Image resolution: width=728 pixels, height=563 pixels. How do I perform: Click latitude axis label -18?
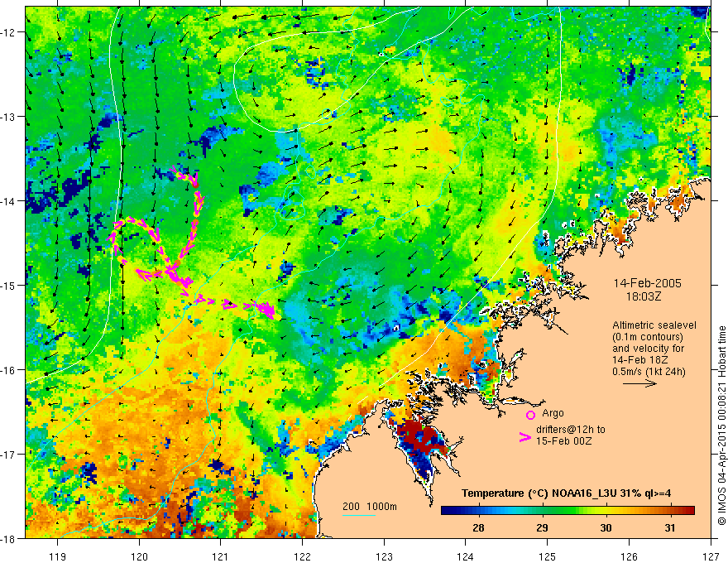pyautogui.click(x=9, y=538)
